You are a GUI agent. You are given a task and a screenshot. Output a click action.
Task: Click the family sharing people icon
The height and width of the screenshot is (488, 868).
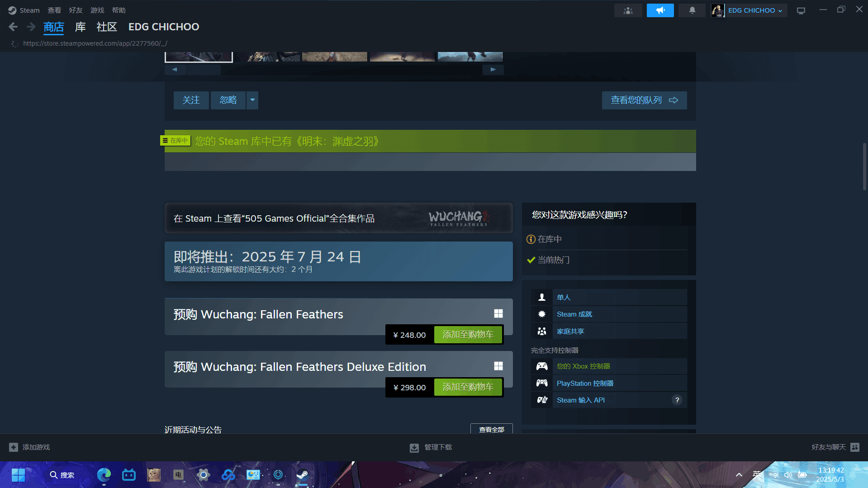(x=541, y=331)
